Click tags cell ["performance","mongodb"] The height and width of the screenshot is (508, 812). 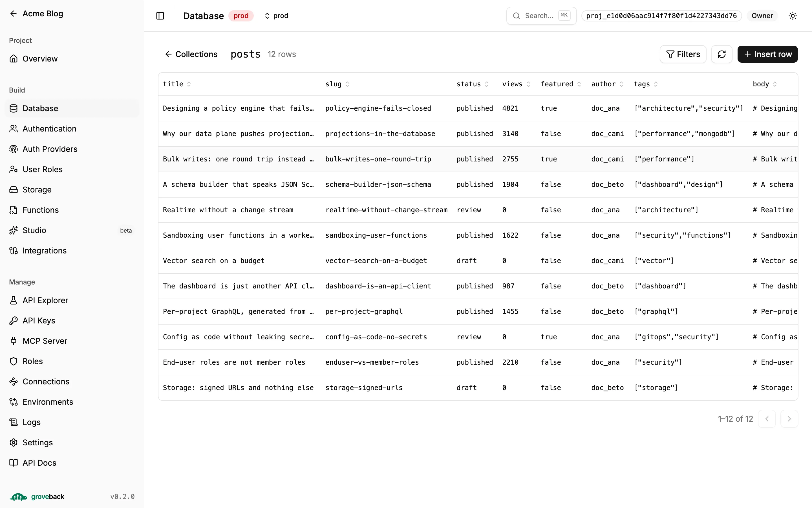(685, 134)
